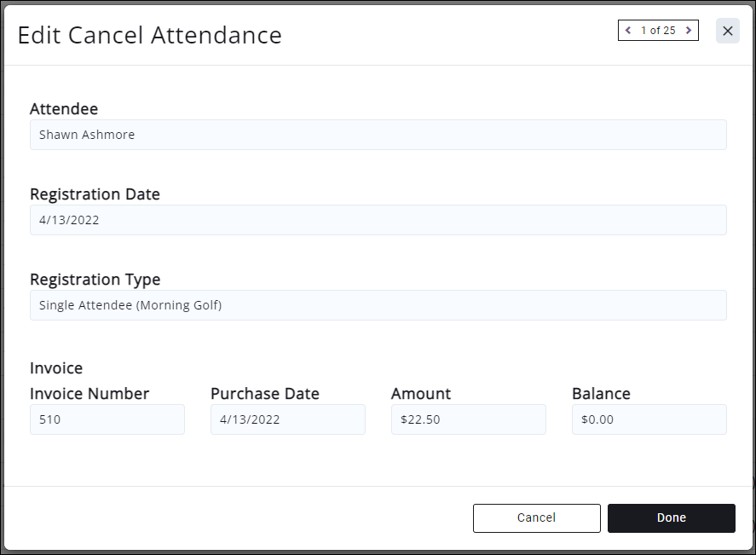This screenshot has height=555, width=756.
Task: Click the Invoice Number field containing 510
Action: 107,419
